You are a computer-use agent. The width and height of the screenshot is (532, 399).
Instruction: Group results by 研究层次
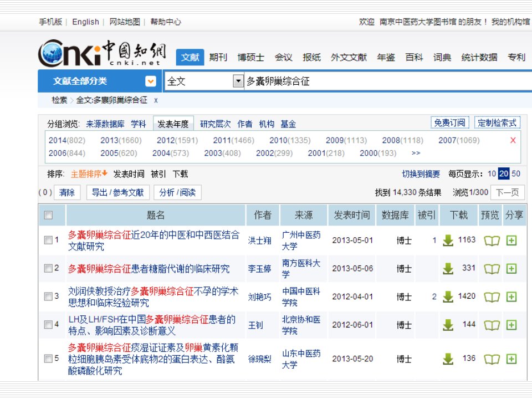coord(215,124)
